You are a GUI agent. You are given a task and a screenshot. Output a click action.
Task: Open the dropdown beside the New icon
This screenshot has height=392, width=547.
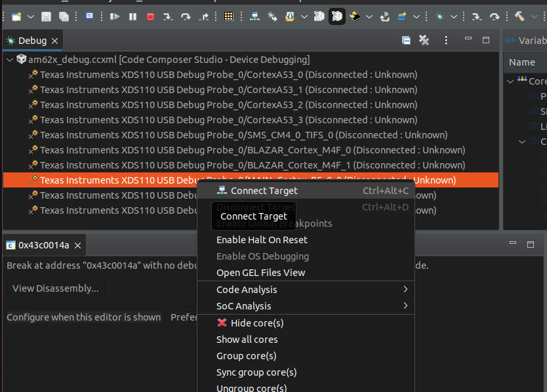tap(31, 16)
